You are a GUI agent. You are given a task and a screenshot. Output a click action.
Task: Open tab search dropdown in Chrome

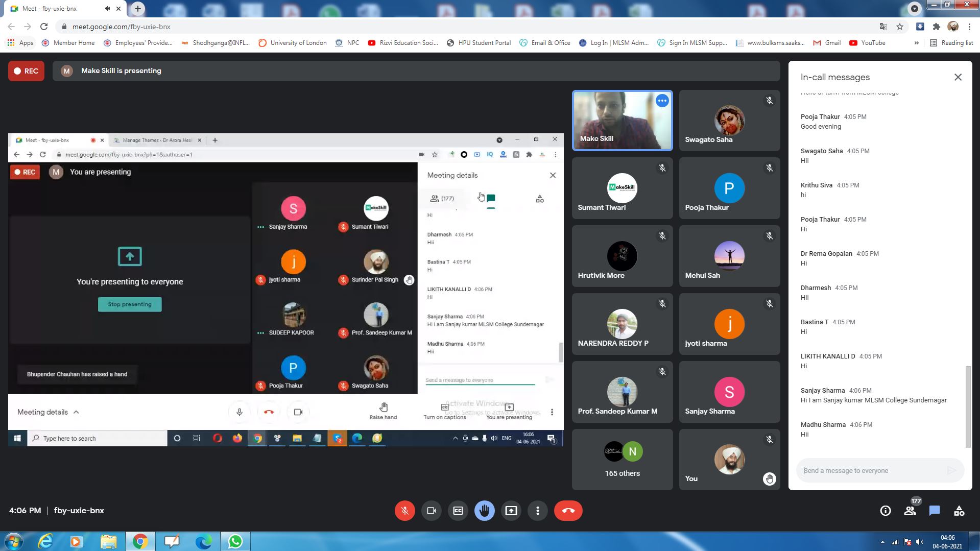(x=914, y=9)
